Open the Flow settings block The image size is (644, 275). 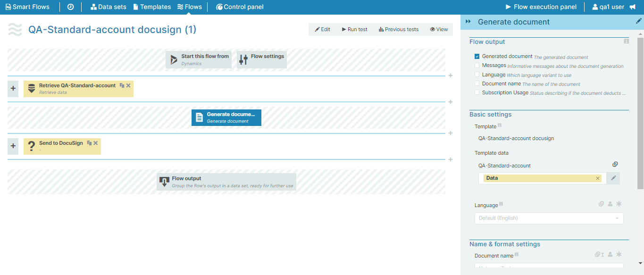262,59
